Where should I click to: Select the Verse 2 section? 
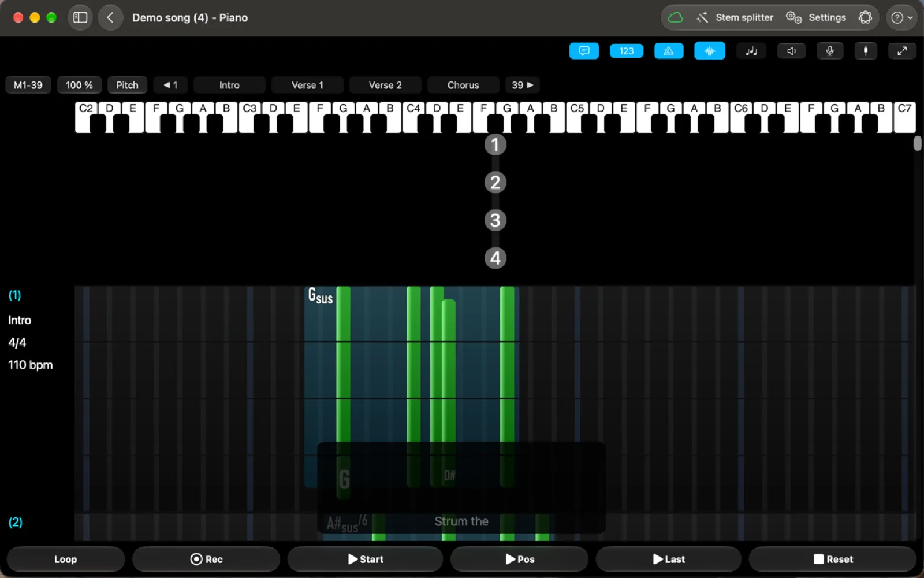point(385,85)
